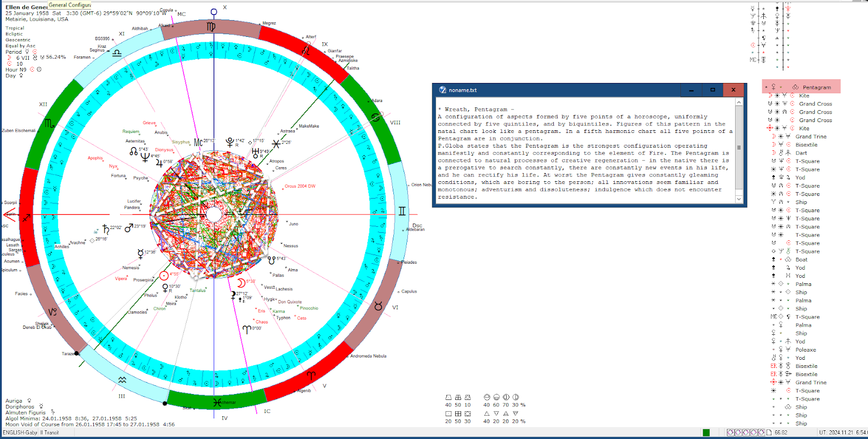Image resolution: width=868 pixels, height=439 pixels.
Task: Select the Uranus glyph at 9°49'
Action: 255,153
